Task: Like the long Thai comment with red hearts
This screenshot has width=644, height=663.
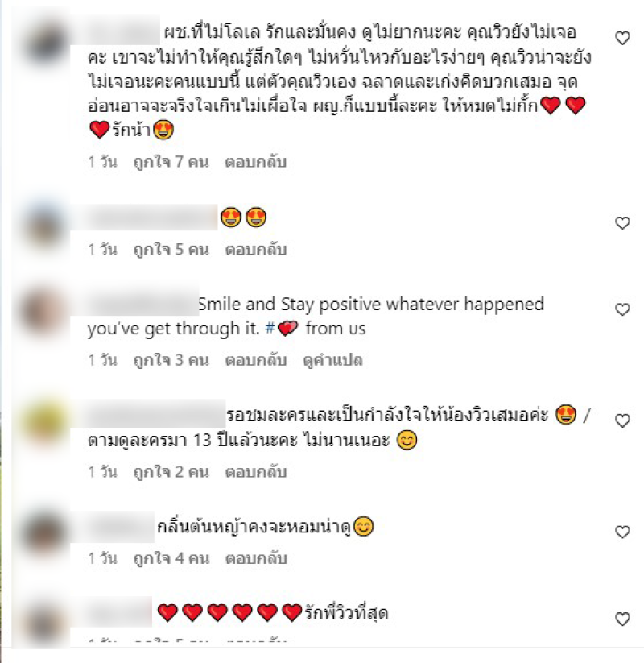Action: (x=622, y=38)
